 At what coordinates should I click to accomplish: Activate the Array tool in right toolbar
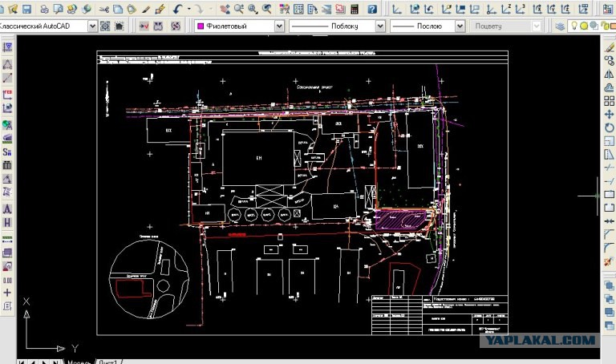pos(609,100)
